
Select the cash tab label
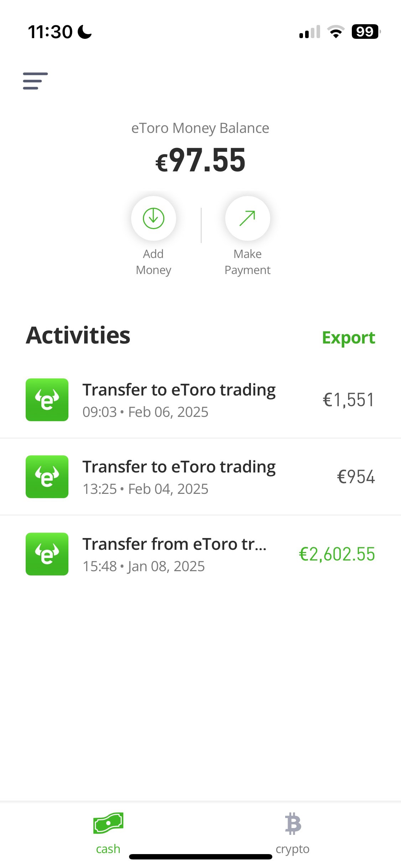[108, 849]
